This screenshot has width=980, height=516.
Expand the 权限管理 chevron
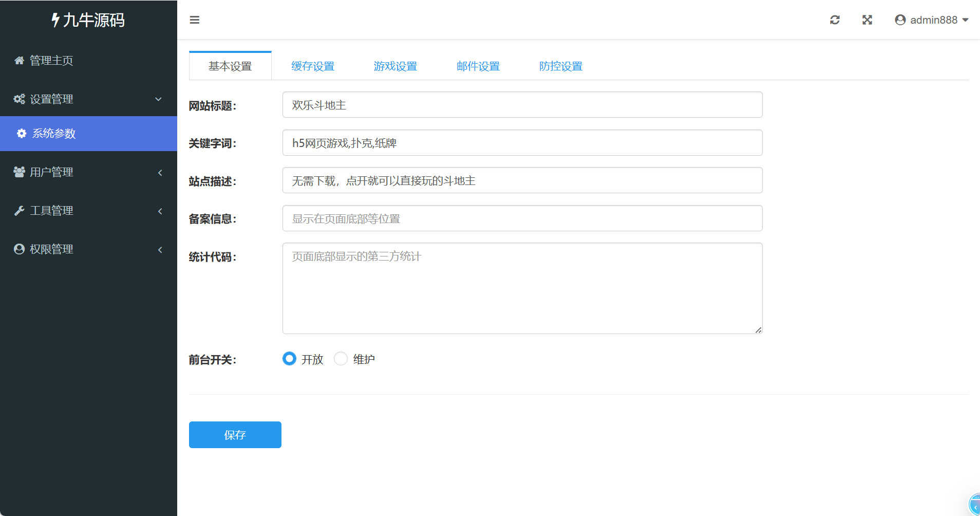tap(160, 250)
